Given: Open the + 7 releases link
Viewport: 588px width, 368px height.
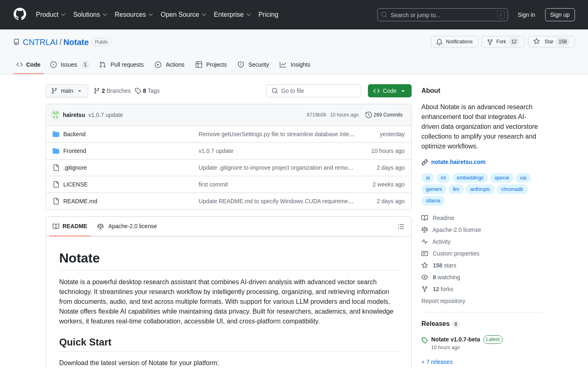Looking at the screenshot, I should [x=437, y=362].
